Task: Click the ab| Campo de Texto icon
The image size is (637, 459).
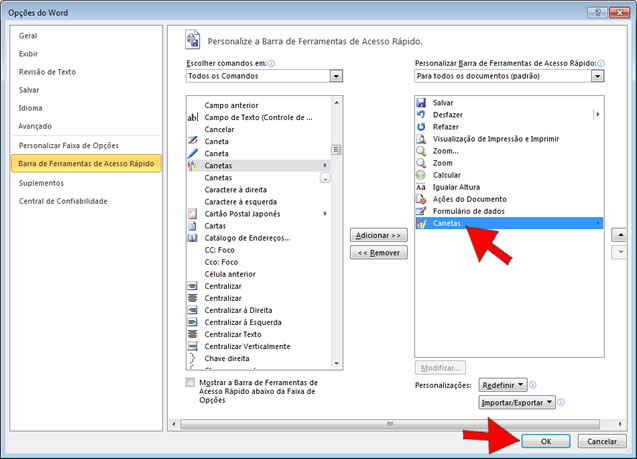Action: point(193,117)
